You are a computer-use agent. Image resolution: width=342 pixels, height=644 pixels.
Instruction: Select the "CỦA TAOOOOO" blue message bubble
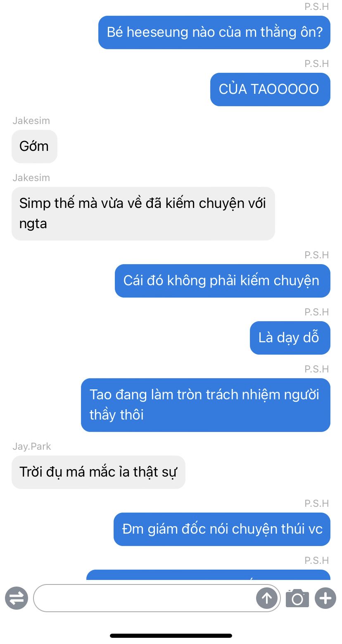(270, 89)
